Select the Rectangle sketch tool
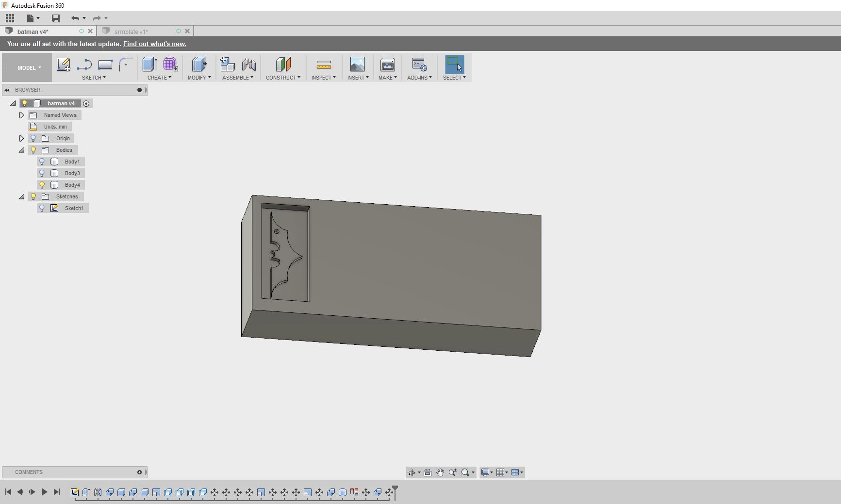 point(105,65)
